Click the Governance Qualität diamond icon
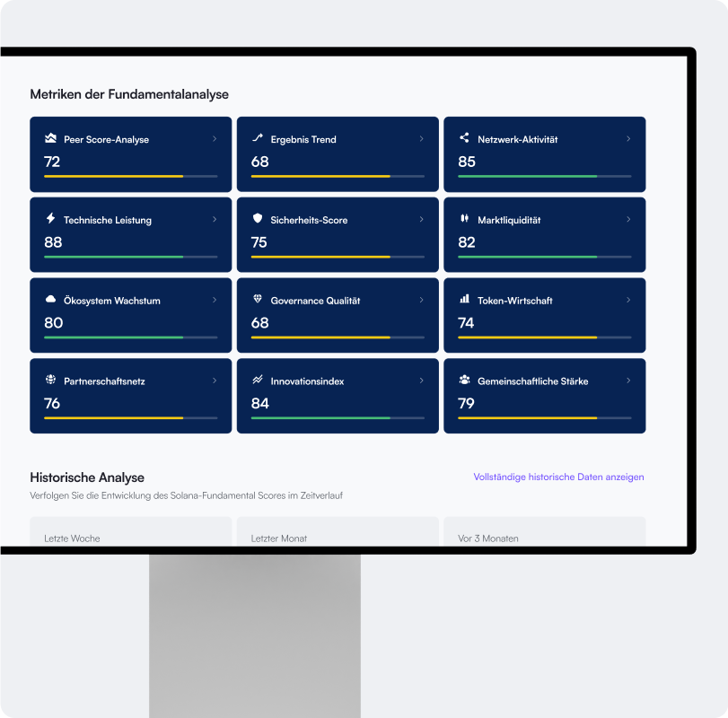This screenshot has width=728, height=718. [x=258, y=299]
